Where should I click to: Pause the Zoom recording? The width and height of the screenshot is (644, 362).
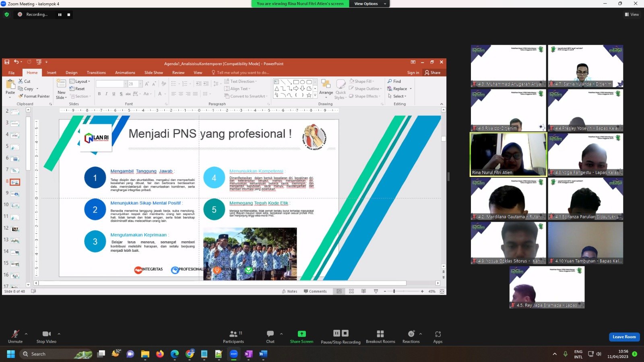[60, 14]
